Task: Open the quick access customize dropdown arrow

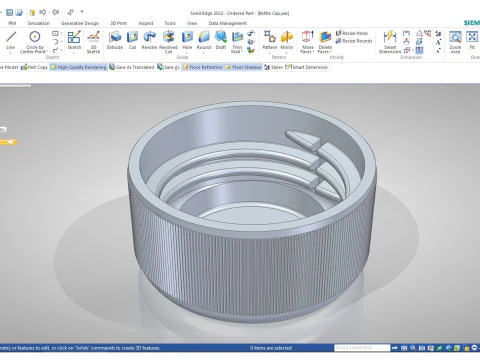Action: click(x=82, y=12)
